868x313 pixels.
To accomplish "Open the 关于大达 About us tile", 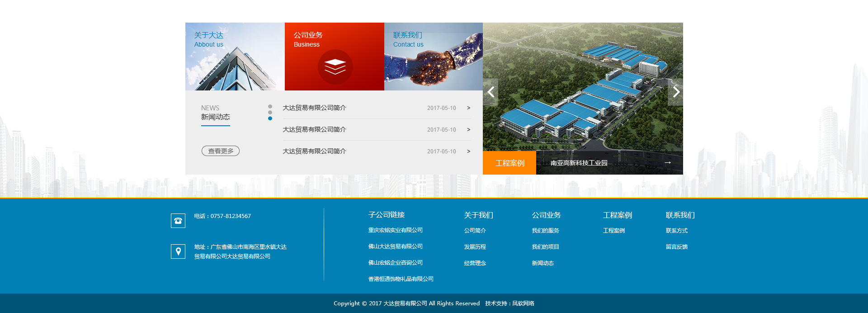I will coord(235,57).
